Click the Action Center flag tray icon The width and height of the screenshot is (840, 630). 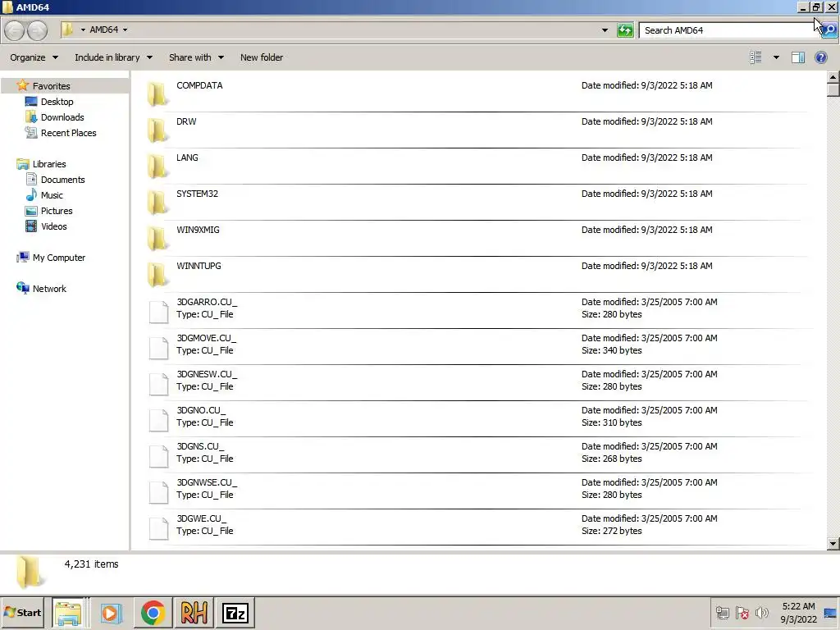coord(742,612)
